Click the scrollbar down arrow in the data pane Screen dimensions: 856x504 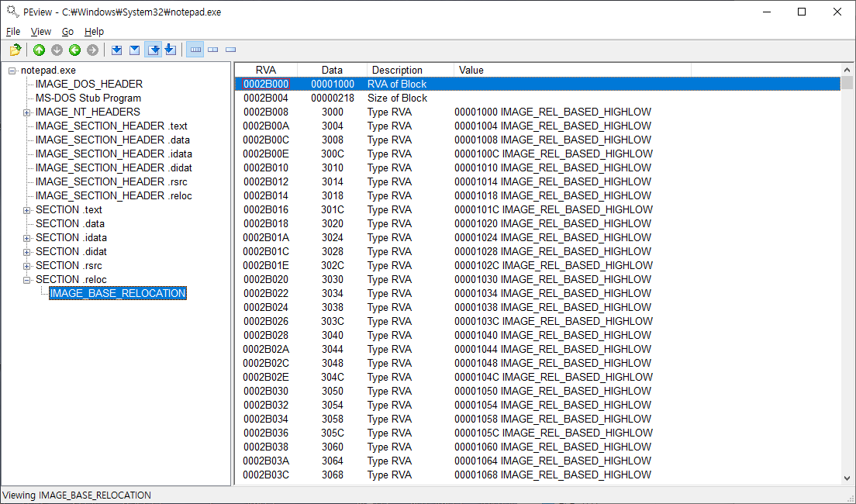click(847, 478)
